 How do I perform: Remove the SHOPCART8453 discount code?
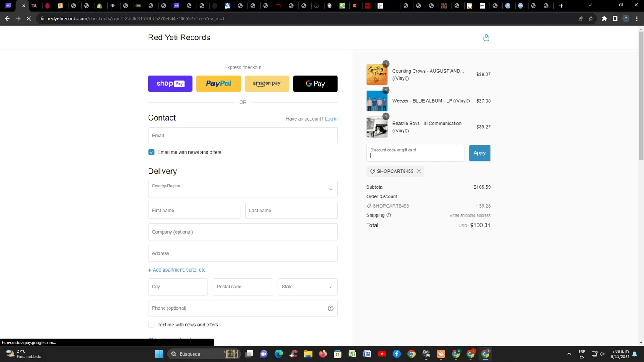tap(419, 172)
